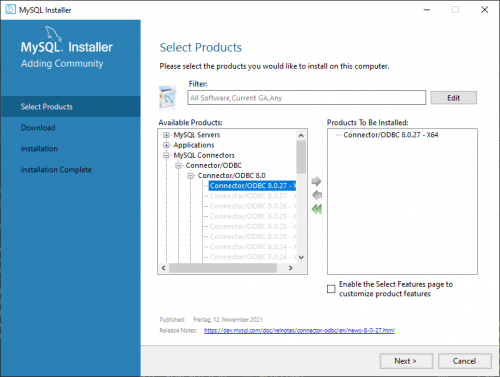
Task: Click the add product right arrow
Action: coord(316,181)
